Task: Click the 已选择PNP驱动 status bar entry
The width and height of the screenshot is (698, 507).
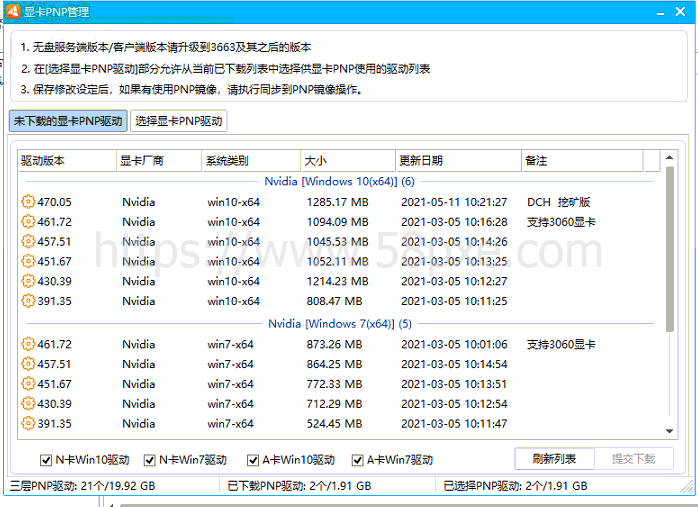Action: click(x=515, y=486)
